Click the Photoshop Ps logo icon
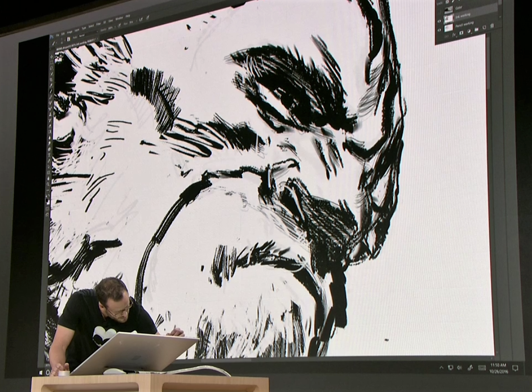 pos(51,36)
